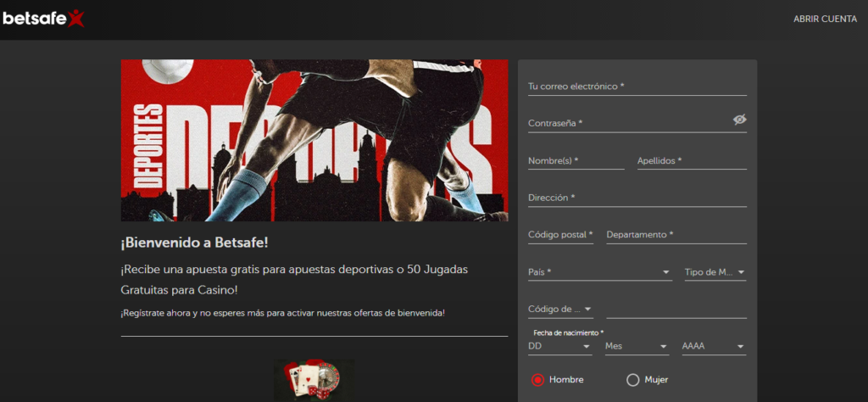Open the País dropdown
The height and width of the screenshot is (402, 868).
[600, 272]
